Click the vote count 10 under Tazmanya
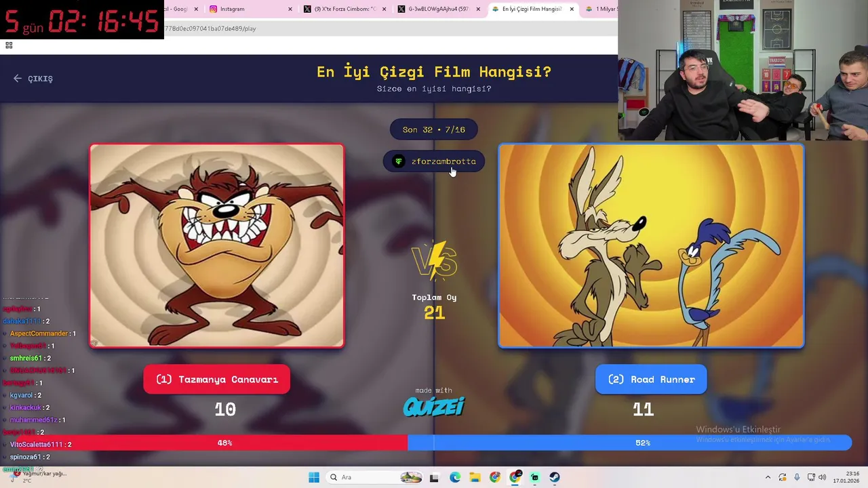 [x=225, y=409]
